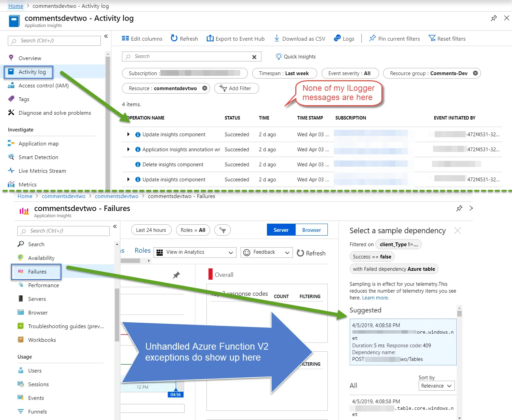Close the Activity log blade
This screenshot has width=512, height=420.
tap(507, 18)
